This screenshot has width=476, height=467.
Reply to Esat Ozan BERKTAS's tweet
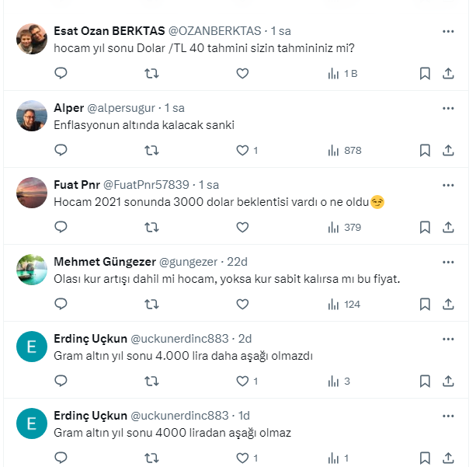[61, 74]
